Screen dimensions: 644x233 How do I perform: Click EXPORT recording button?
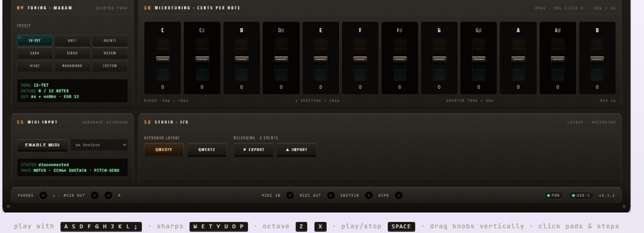253,150
